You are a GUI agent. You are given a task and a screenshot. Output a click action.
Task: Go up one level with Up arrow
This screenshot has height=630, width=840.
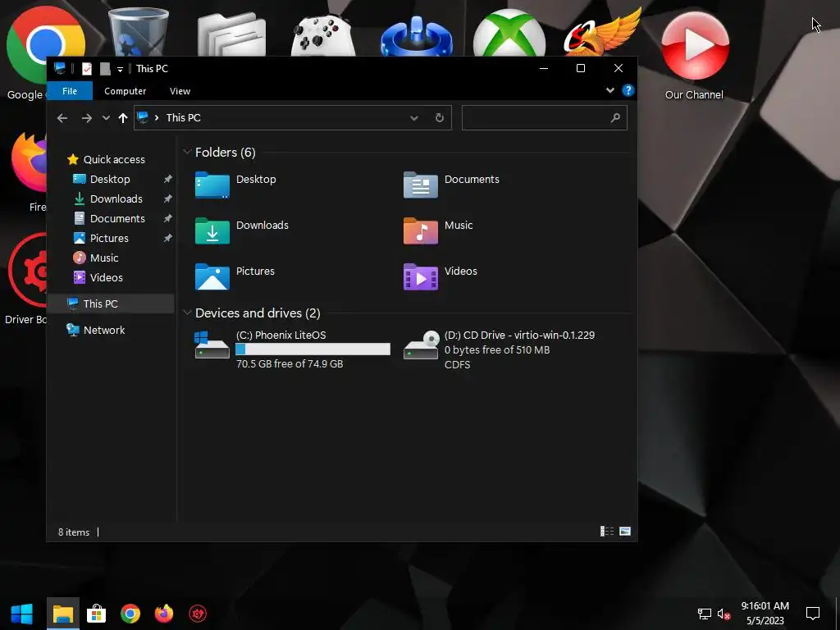click(x=123, y=118)
